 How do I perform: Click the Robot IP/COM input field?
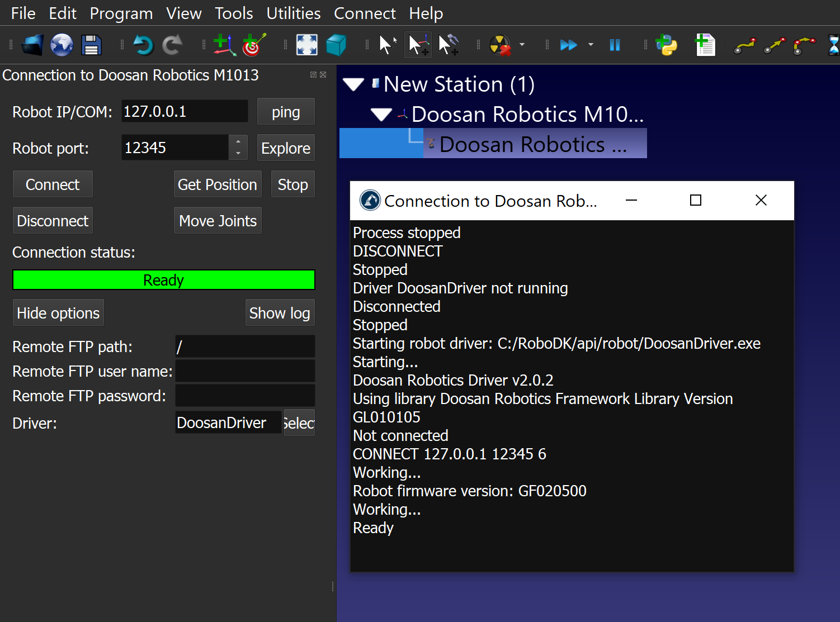[x=184, y=111]
